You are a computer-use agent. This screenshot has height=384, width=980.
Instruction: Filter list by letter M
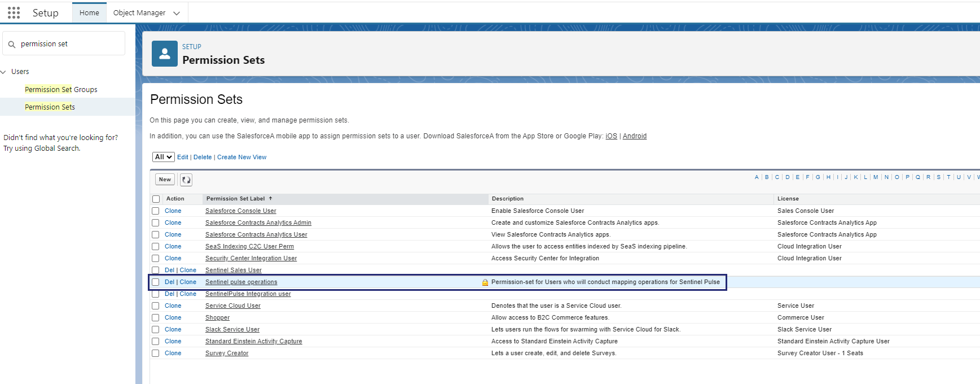(876, 177)
